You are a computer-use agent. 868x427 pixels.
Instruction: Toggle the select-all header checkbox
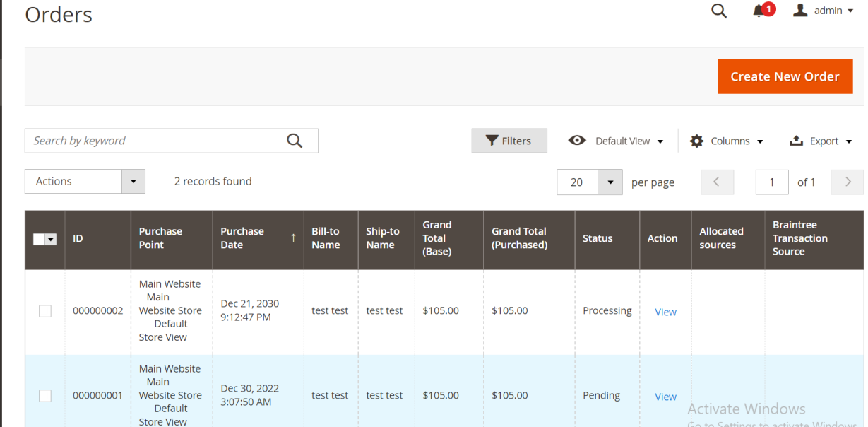[41, 240]
